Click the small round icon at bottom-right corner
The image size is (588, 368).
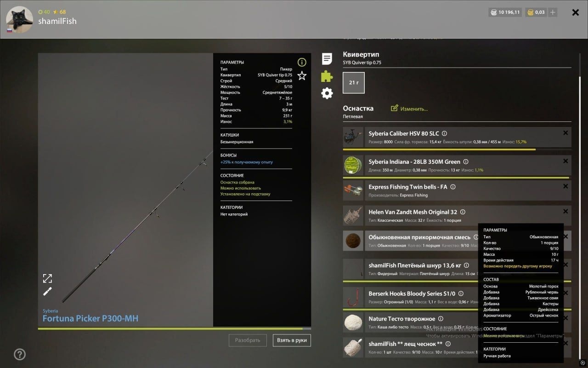pos(582,362)
